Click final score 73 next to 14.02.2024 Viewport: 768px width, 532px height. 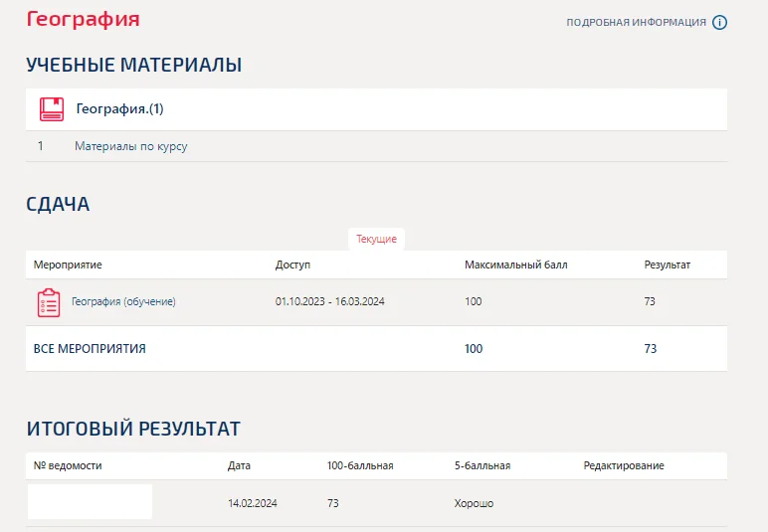pyautogui.click(x=333, y=503)
